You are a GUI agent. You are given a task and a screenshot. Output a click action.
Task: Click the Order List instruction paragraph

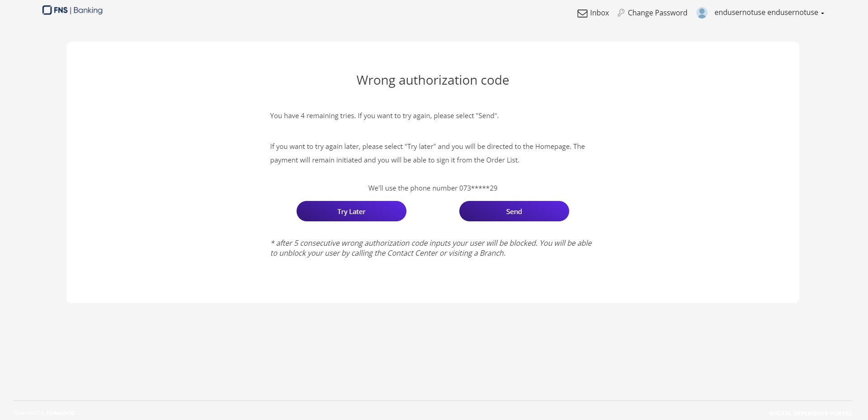(427, 153)
